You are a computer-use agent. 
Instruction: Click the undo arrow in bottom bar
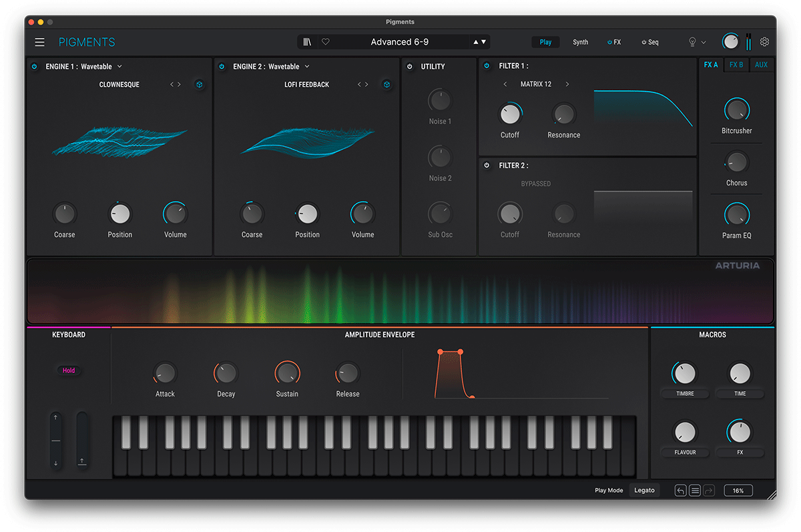tap(680, 491)
